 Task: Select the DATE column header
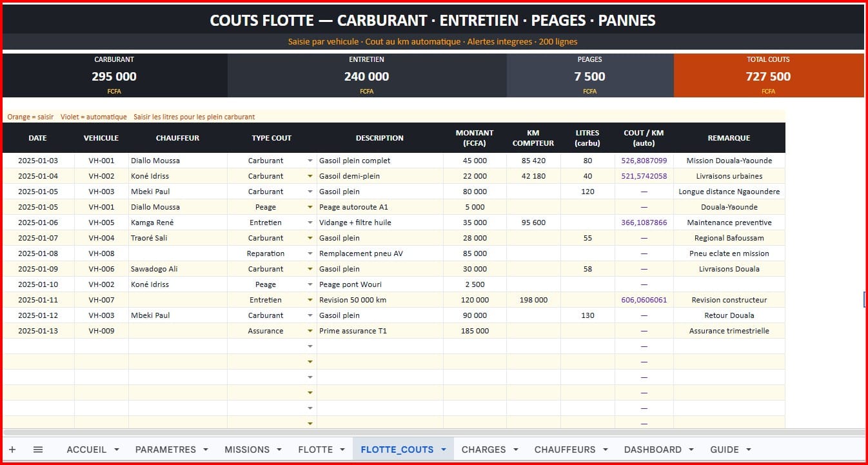[38, 138]
